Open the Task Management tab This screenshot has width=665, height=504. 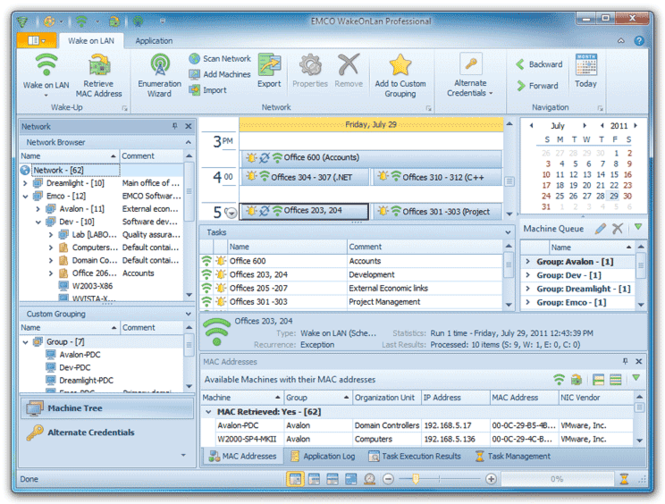point(513,456)
